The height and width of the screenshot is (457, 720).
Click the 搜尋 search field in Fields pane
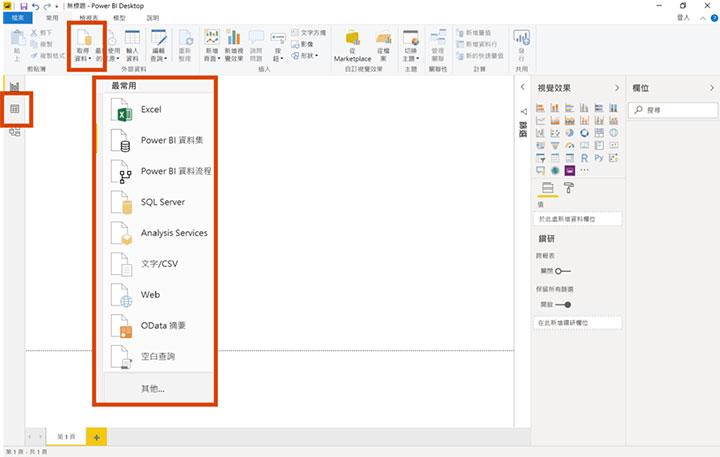tap(673, 110)
